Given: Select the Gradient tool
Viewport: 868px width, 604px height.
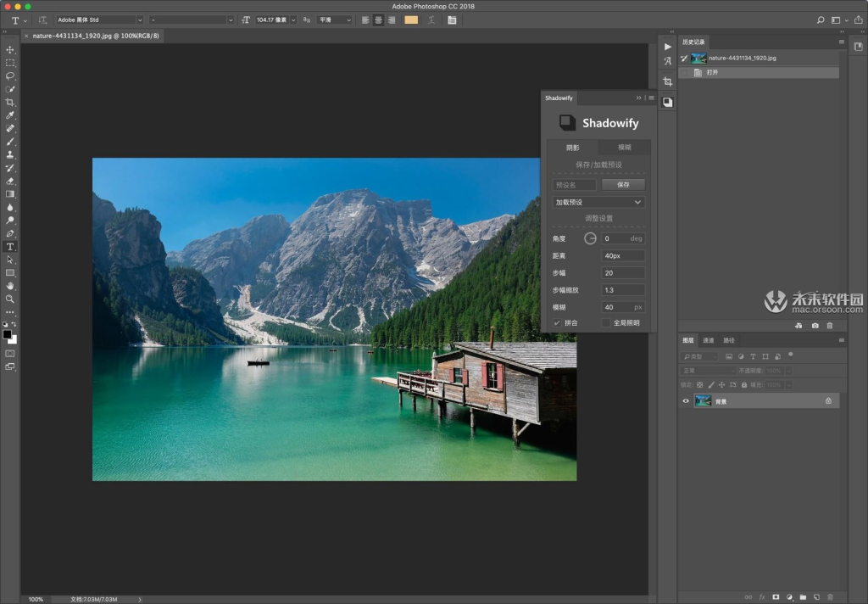Looking at the screenshot, I should (x=10, y=193).
